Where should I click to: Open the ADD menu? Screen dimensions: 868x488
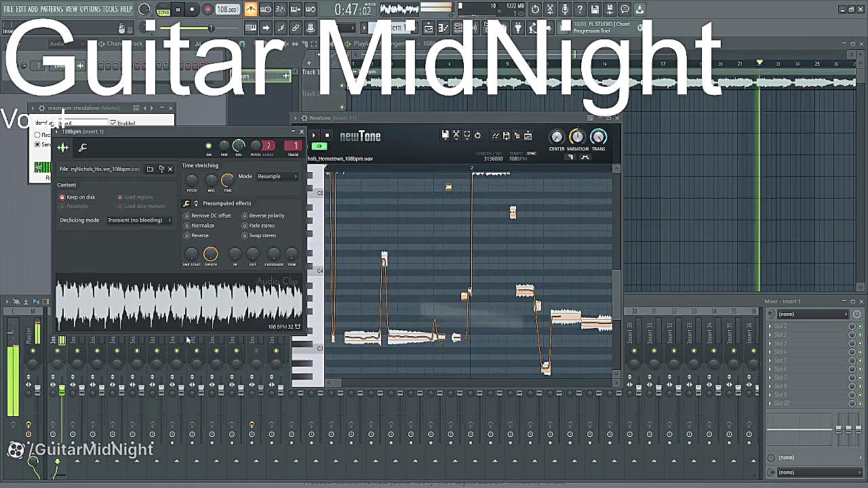point(33,9)
